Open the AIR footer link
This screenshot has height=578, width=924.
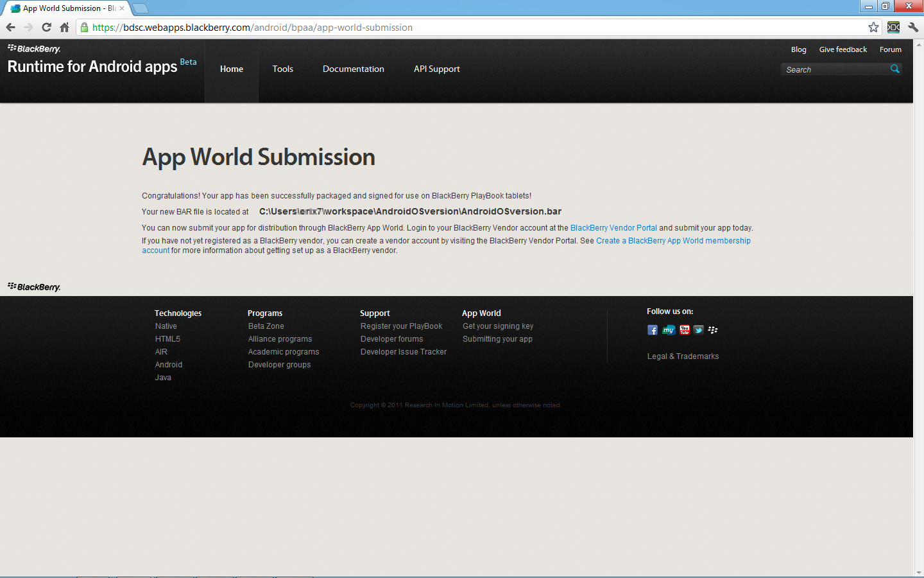[x=161, y=352]
